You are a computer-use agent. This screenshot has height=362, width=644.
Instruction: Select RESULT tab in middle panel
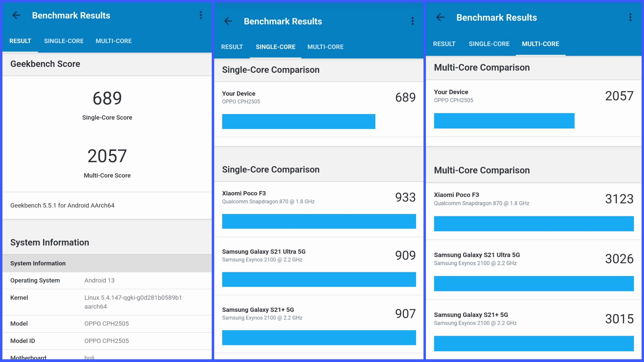(232, 47)
